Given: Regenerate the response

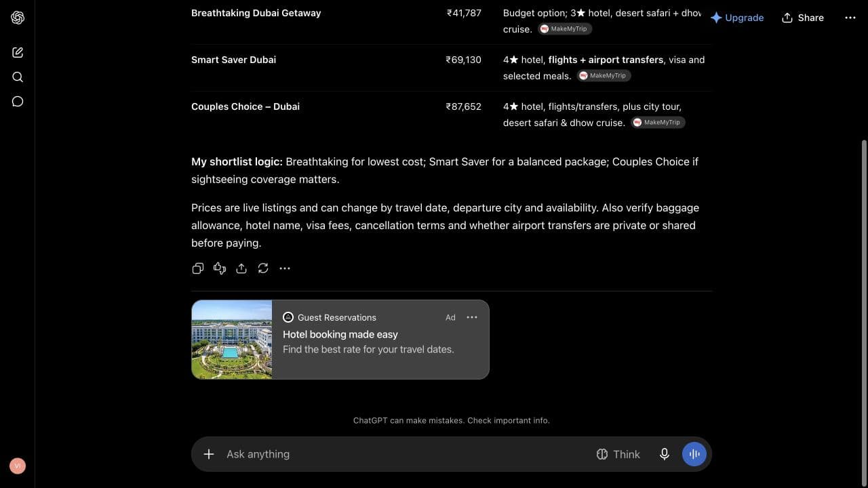Looking at the screenshot, I should [263, 268].
